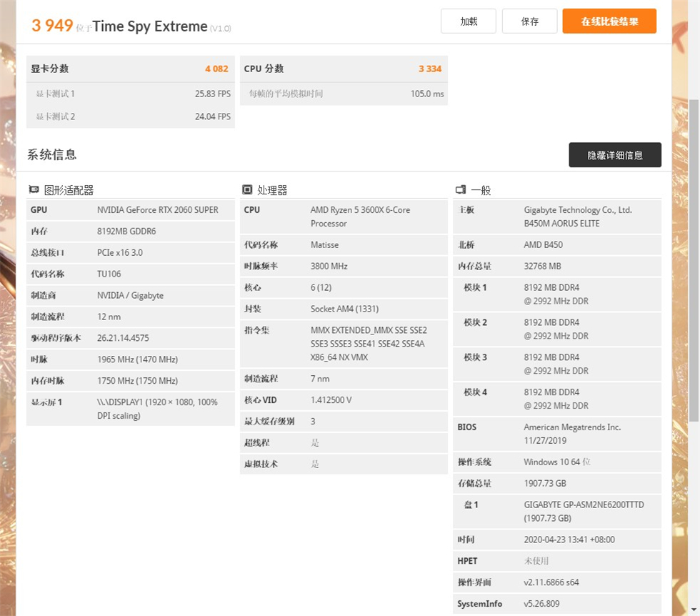Select the 2020-04-23 13:41 +08:00 timestamp
The height and width of the screenshot is (616, 700).
point(569,540)
